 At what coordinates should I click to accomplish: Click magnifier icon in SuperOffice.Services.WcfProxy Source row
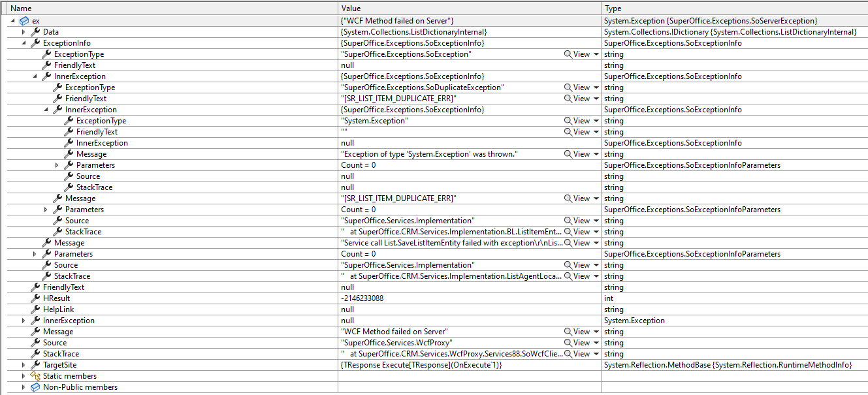[x=568, y=343]
